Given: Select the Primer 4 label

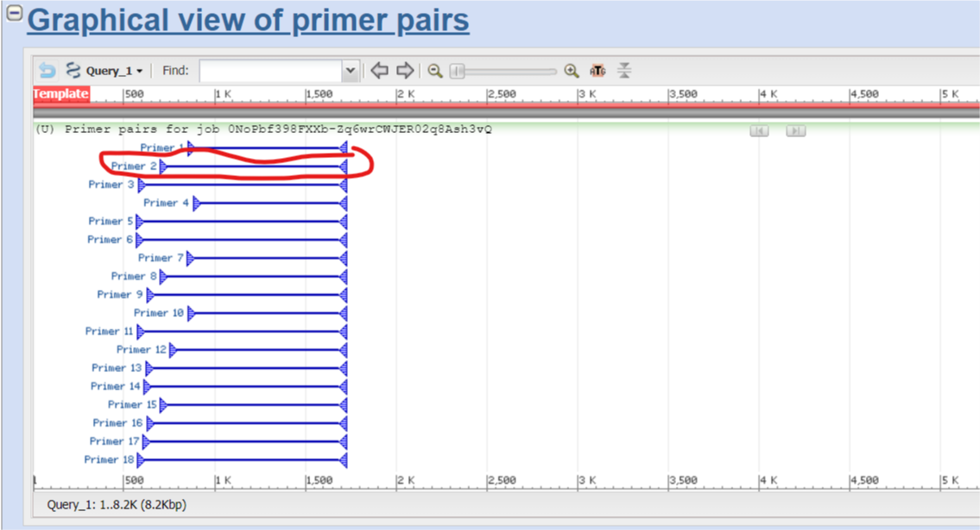Looking at the screenshot, I should [x=166, y=203].
